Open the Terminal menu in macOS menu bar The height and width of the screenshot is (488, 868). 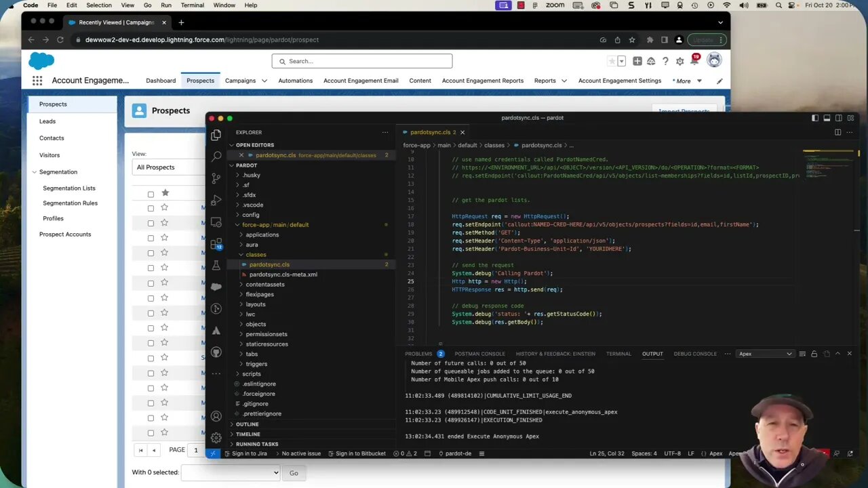pyautogui.click(x=192, y=5)
